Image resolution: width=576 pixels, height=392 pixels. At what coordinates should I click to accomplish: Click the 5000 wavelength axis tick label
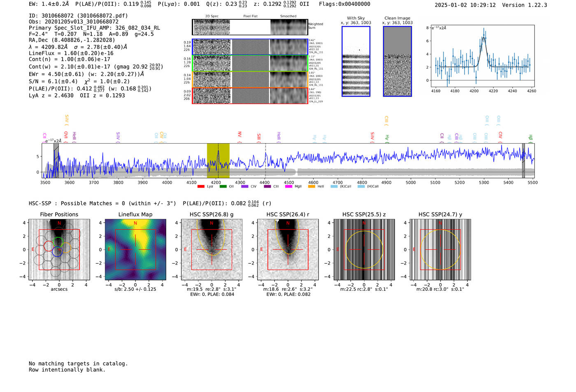411,183
